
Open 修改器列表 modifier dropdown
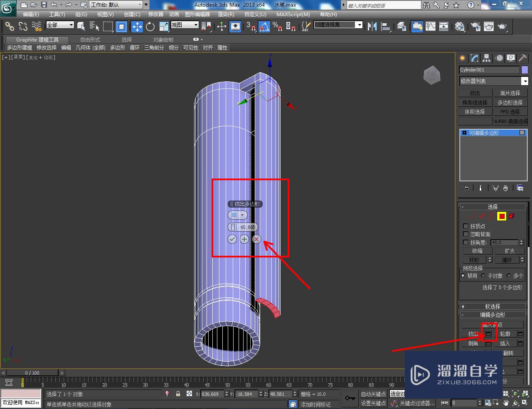[493, 81]
